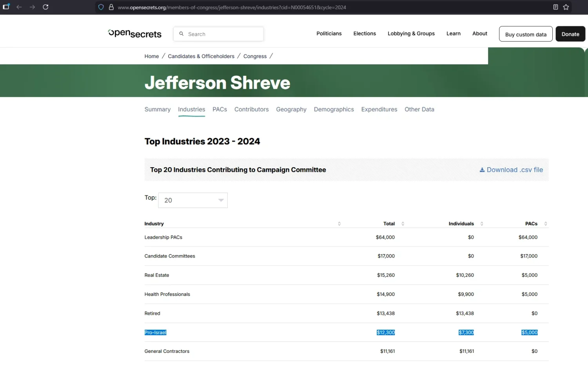Switch to the Summary tab

click(x=158, y=109)
